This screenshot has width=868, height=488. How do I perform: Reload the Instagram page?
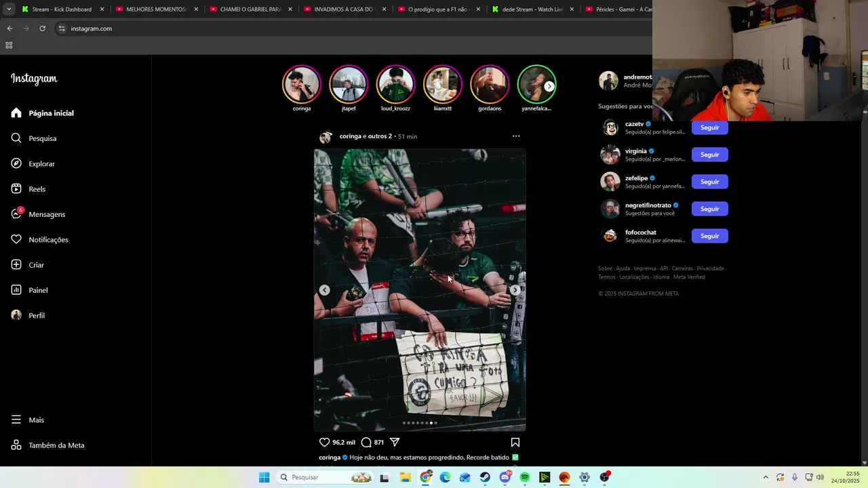43,28
